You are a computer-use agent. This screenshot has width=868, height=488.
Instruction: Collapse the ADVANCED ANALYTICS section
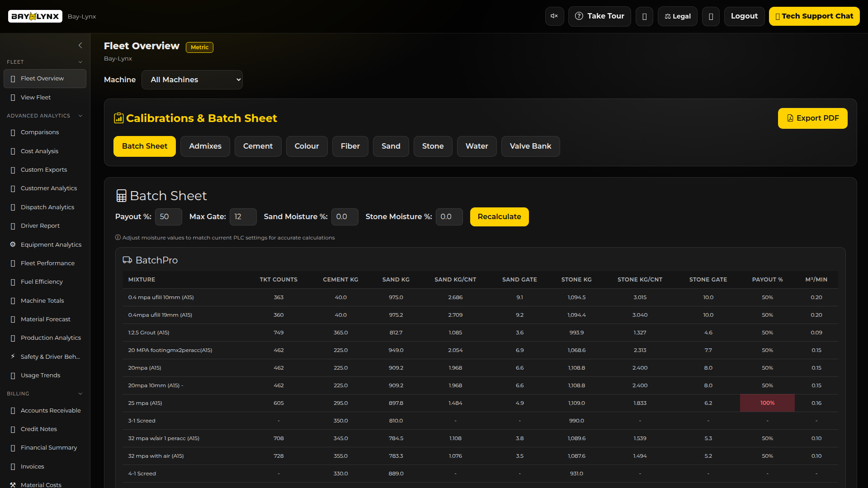pos(80,116)
